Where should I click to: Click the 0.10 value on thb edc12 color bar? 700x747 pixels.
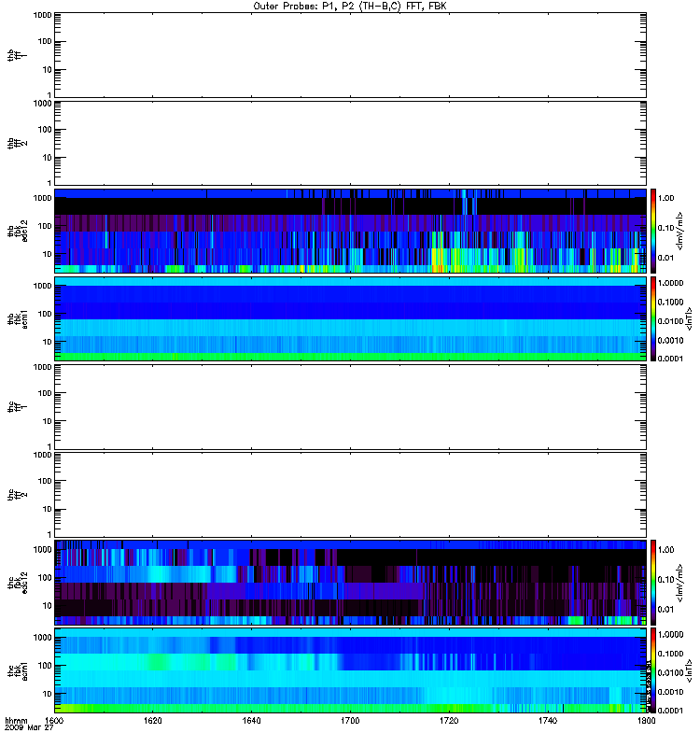pyautogui.click(x=665, y=228)
